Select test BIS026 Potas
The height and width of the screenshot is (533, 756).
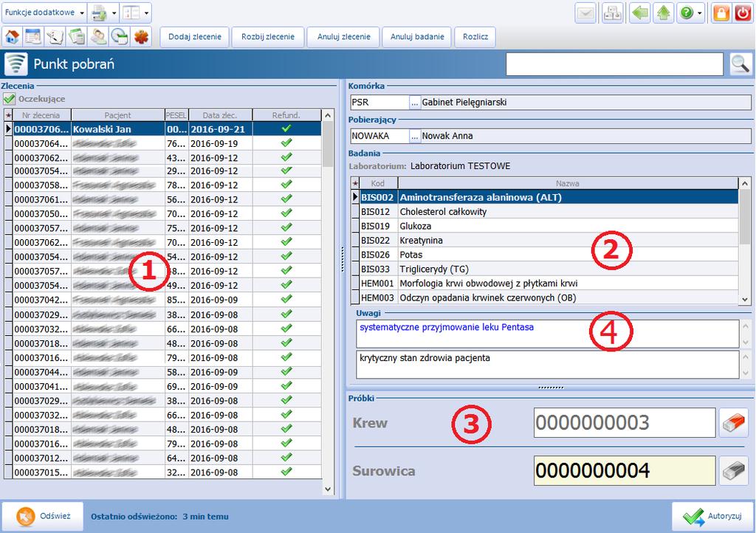[x=546, y=255]
